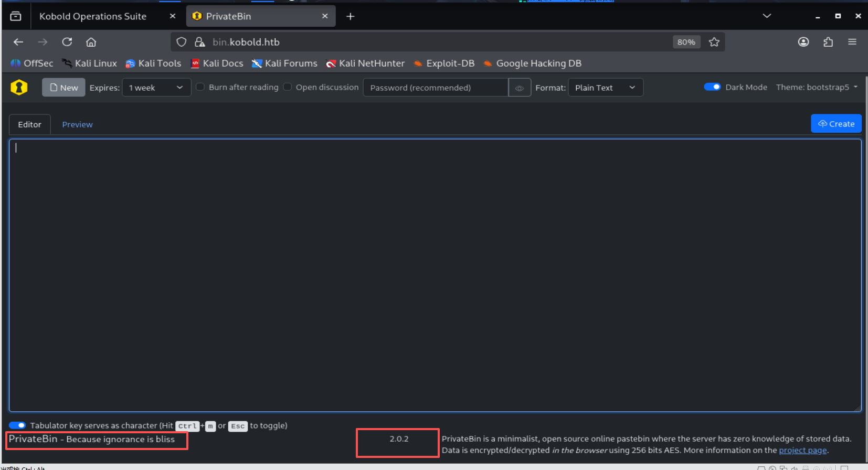Open the Kali Linux bookmark
The image size is (868, 470).
click(89, 63)
